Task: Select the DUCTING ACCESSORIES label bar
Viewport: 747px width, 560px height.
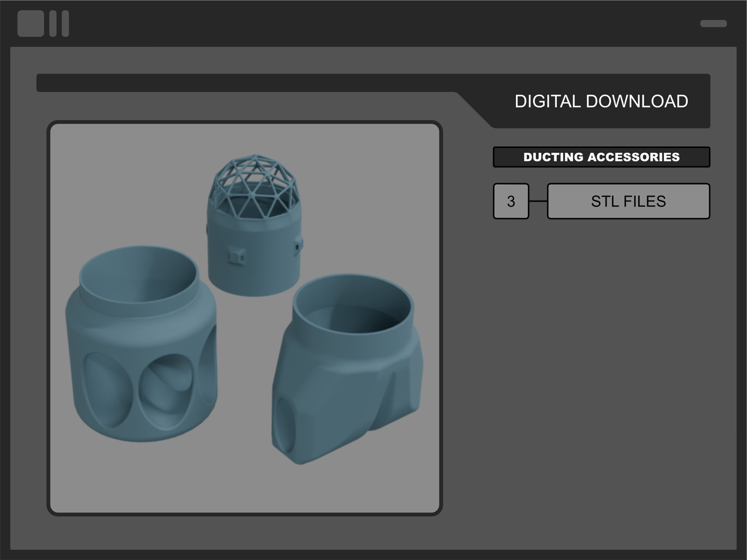Action: pos(602,157)
